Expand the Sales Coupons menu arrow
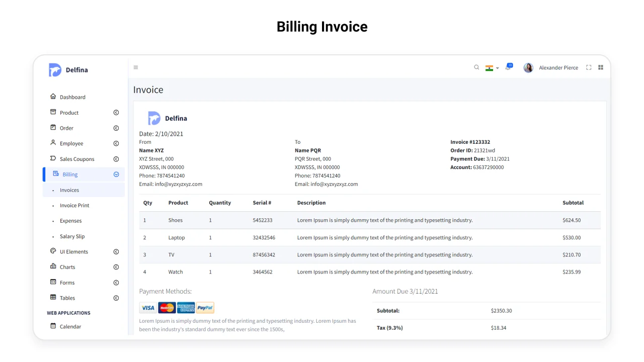This screenshot has height=362, width=644. (x=116, y=159)
